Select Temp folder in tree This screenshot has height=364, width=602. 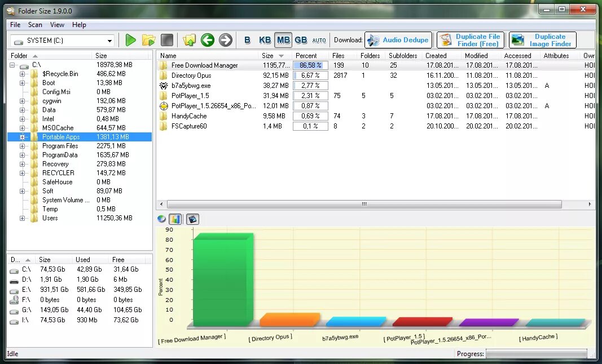[50, 209]
